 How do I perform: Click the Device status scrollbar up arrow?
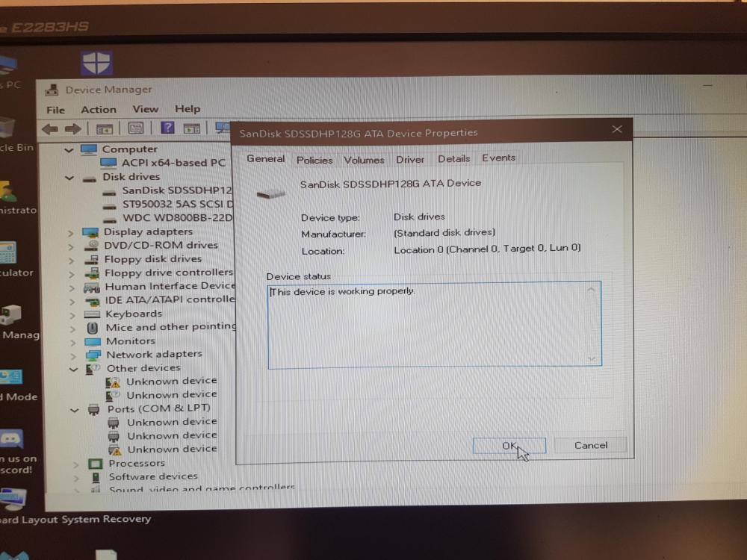(x=591, y=290)
